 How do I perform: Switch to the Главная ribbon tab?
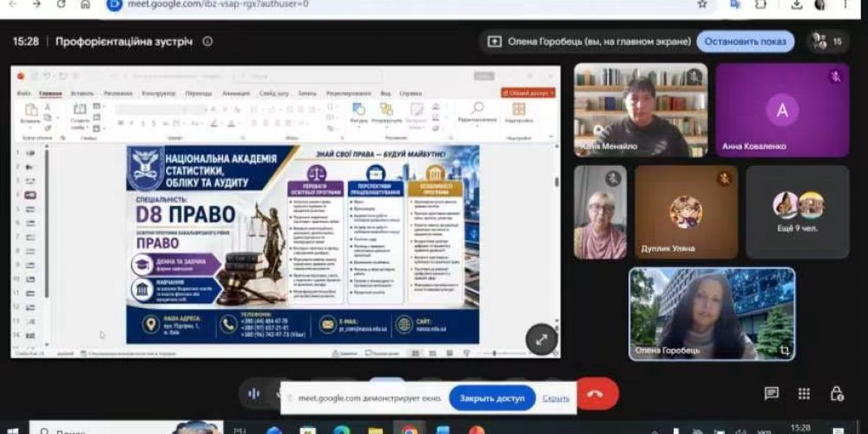[x=50, y=93]
